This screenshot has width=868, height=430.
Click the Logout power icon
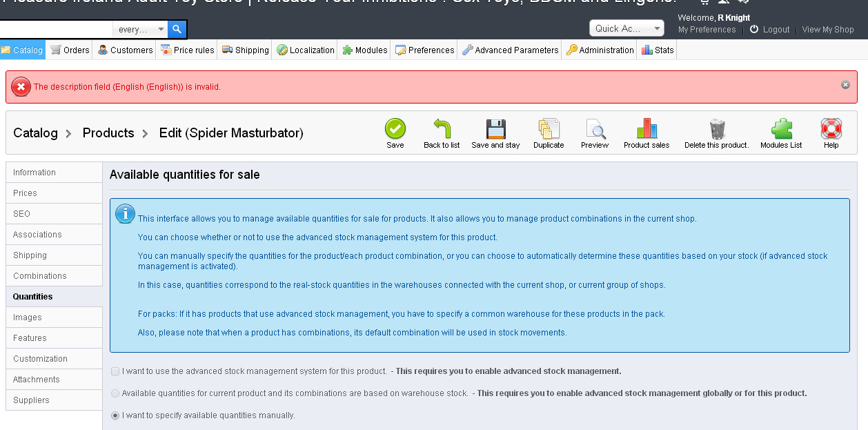pos(754,30)
